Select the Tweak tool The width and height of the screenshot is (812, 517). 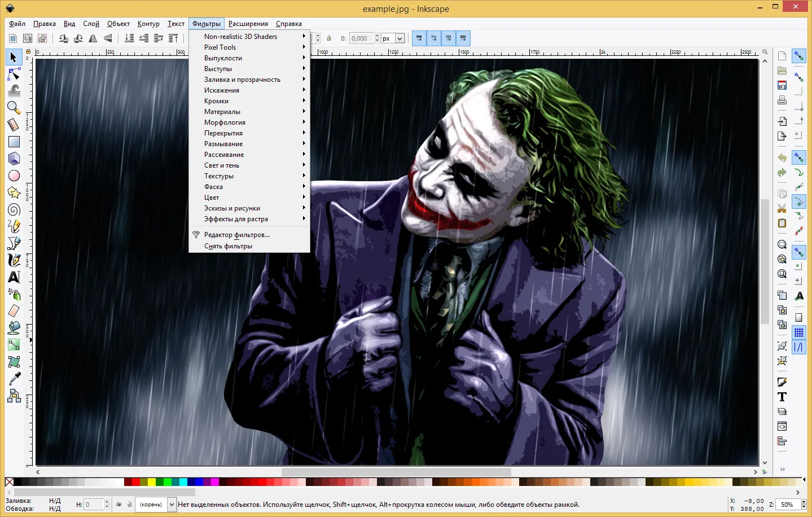point(14,91)
